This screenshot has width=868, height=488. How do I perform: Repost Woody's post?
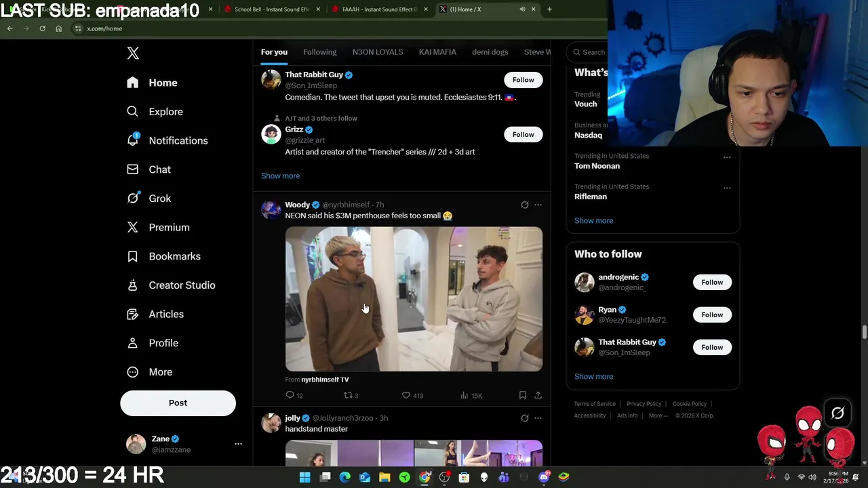(351, 395)
